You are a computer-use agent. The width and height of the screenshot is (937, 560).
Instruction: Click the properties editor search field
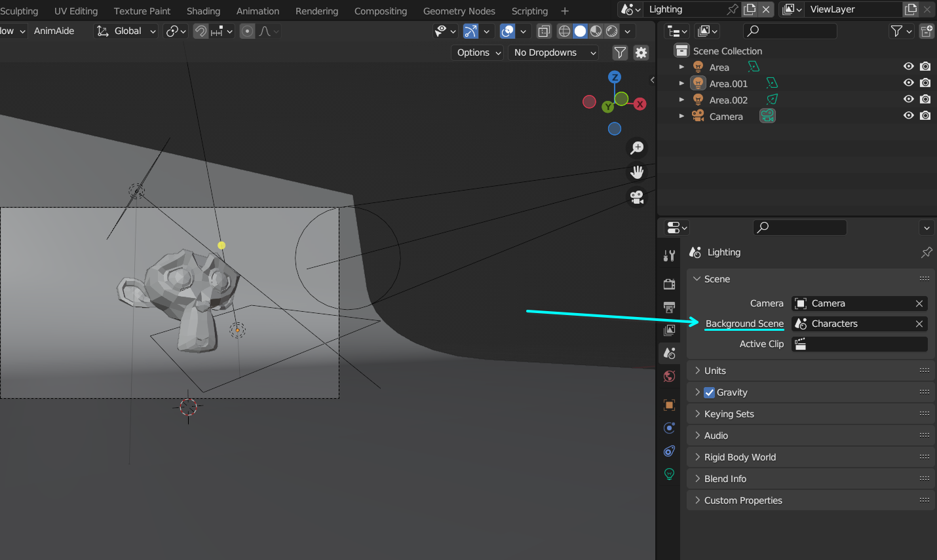[x=800, y=227]
